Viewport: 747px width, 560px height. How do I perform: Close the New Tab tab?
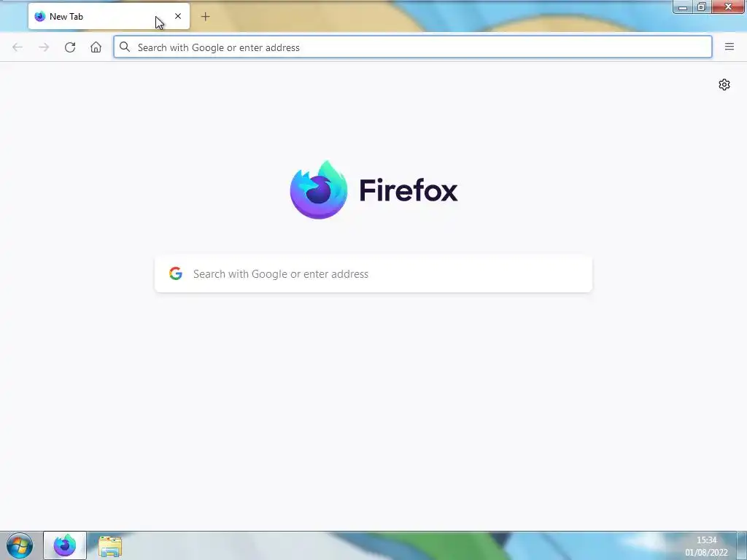coord(178,16)
